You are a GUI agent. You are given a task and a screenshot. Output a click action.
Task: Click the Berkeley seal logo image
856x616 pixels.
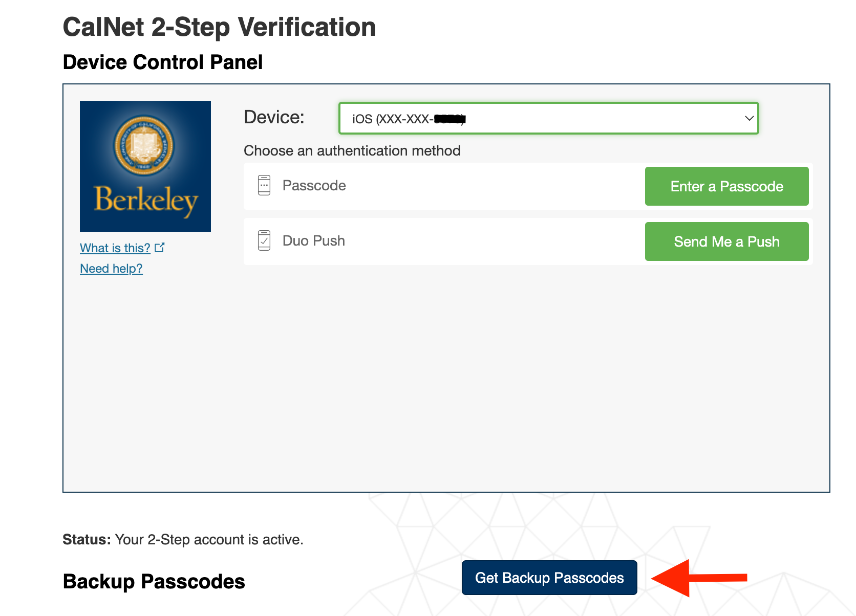pyautogui.click(x=145, y=166)
